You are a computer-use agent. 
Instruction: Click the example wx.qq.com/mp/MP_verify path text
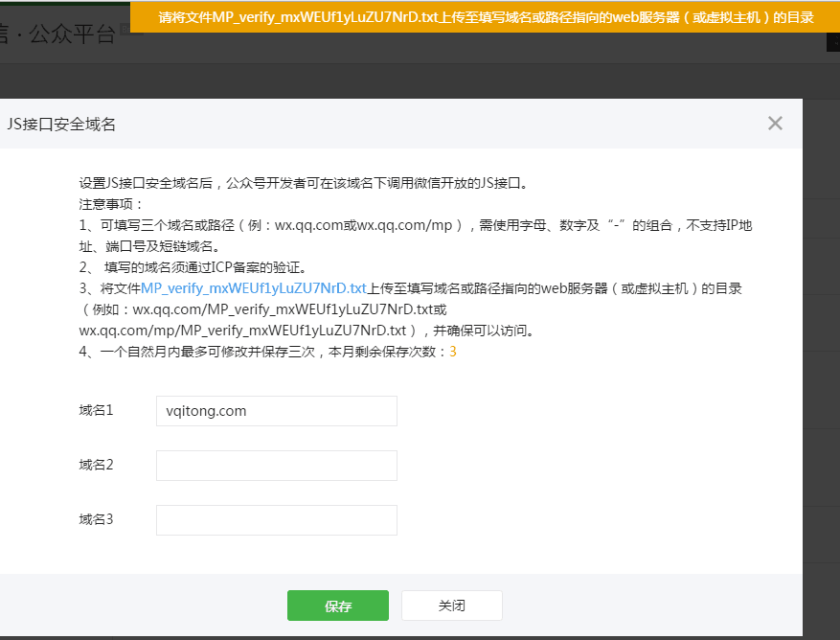tap(244, 331)
